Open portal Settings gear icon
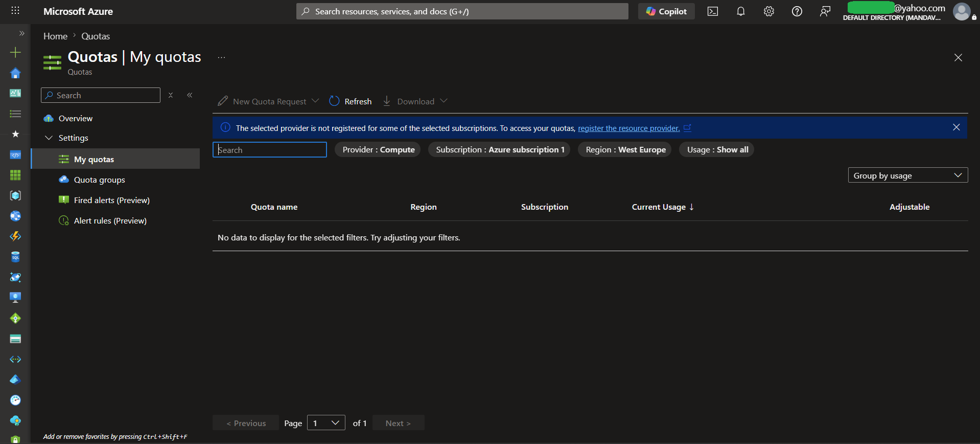Image resolution: width=980 pixels, height=444 pixels. pyautogui.click(x=769, y=11)
